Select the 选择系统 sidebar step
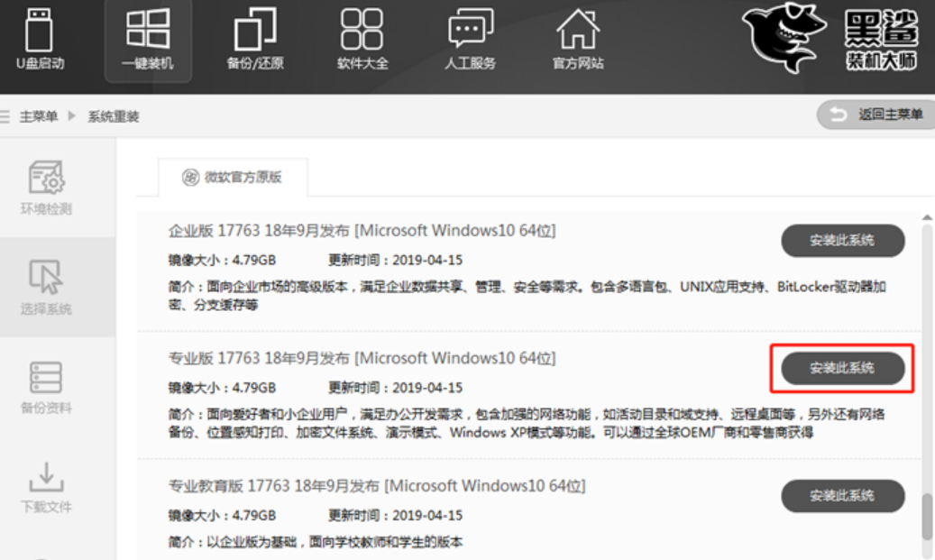Image resolution: width=935 pixels, height=560 pixels. [46, 288]
